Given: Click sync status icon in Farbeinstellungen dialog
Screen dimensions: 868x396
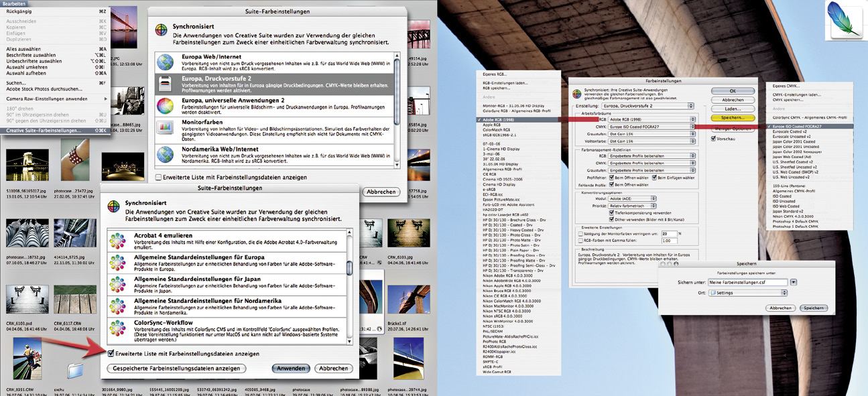Looking at the screenshot, I should (576, 94).
